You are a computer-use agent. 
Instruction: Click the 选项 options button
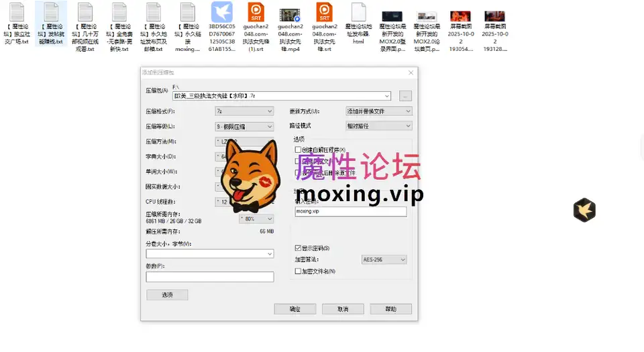coord(167,294)
